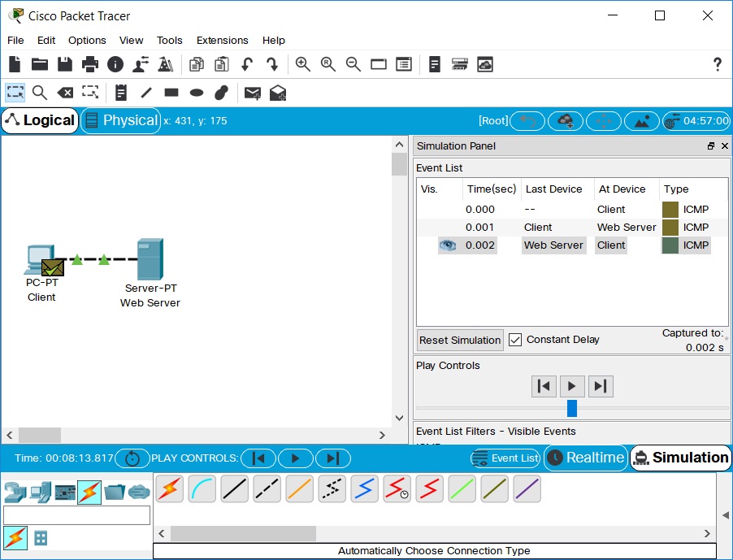Click play in Simulation Panel controls
This screenshot has height=560, width=733.
click(x=572, y=386)
